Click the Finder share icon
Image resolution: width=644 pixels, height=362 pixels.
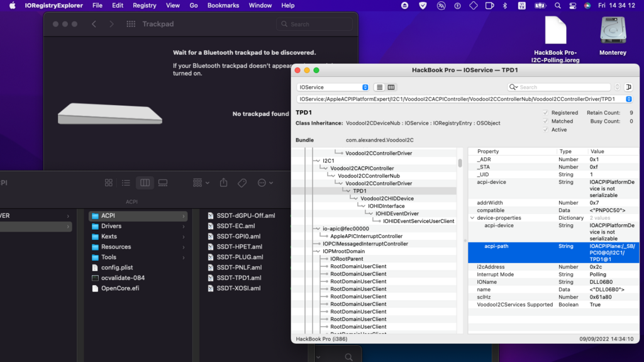(223, 183)
